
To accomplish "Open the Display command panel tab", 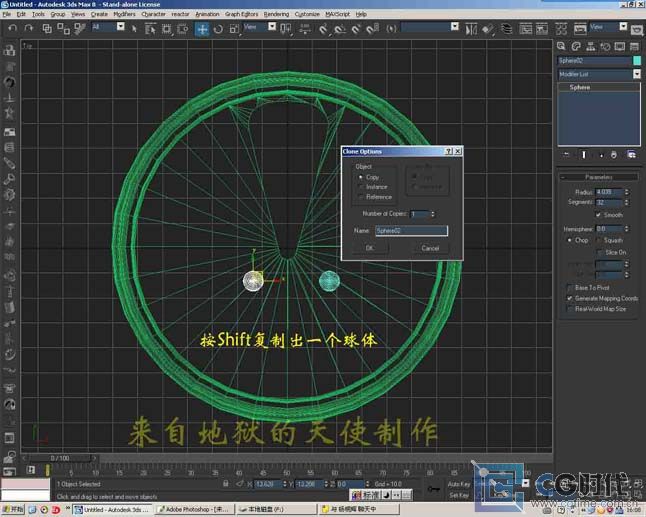I will (620, 47).
